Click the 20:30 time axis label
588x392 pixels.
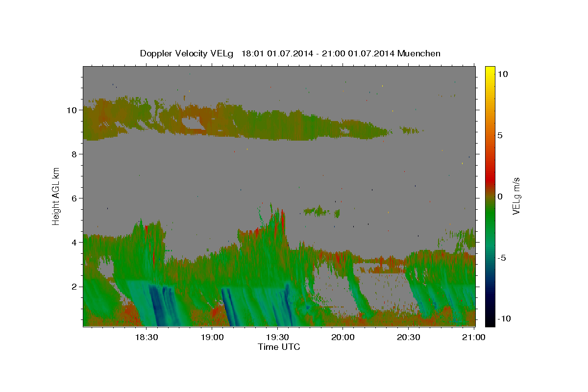409,338
